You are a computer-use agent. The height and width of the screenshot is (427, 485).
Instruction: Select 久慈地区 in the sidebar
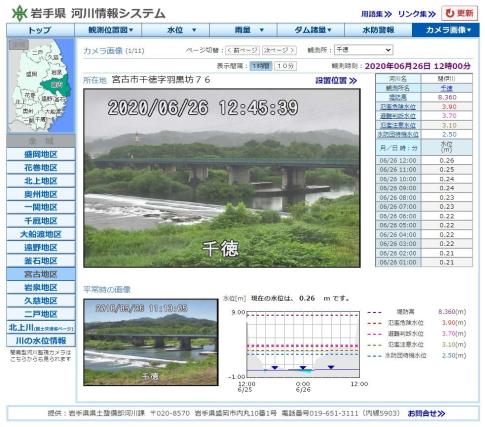(41, 301)
